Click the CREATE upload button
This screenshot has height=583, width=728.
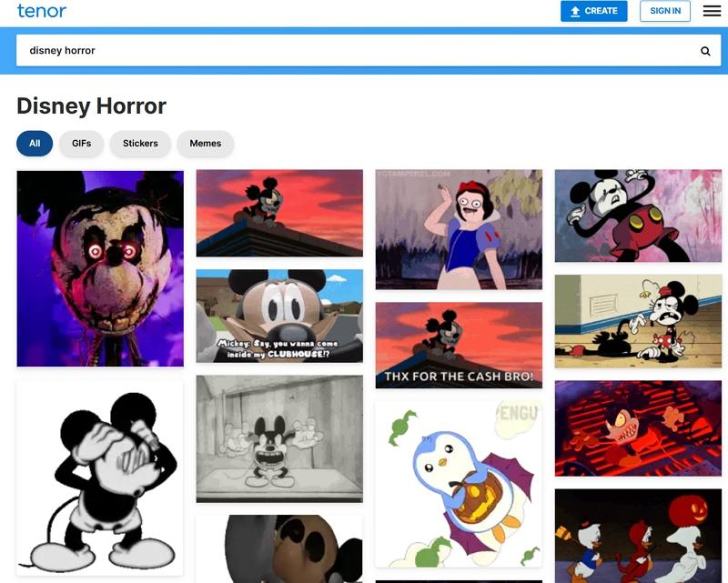pos(594,11)
